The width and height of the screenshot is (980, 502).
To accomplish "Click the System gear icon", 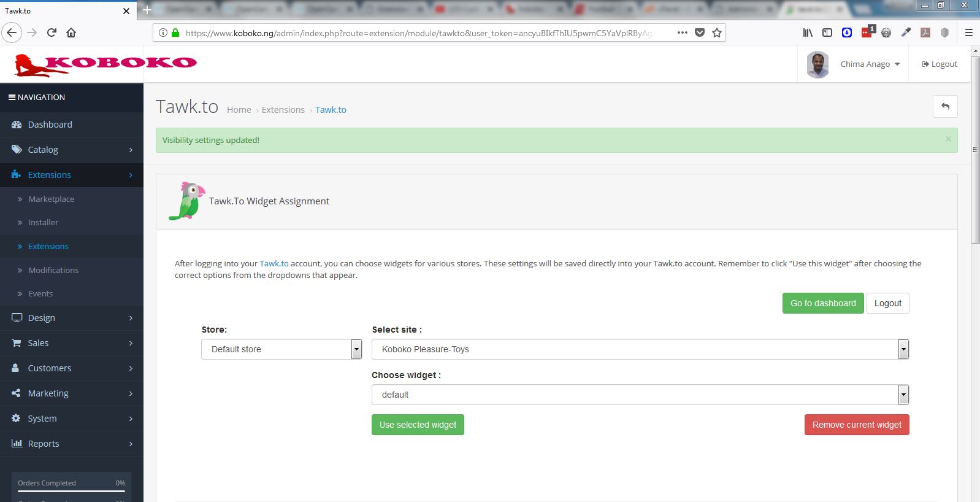I will pos(17,418).
